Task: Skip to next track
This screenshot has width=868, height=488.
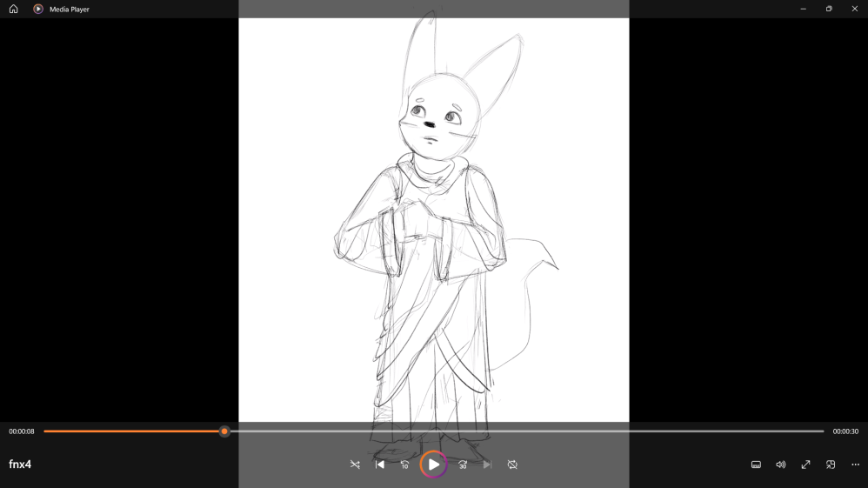Action: [487, 465]
